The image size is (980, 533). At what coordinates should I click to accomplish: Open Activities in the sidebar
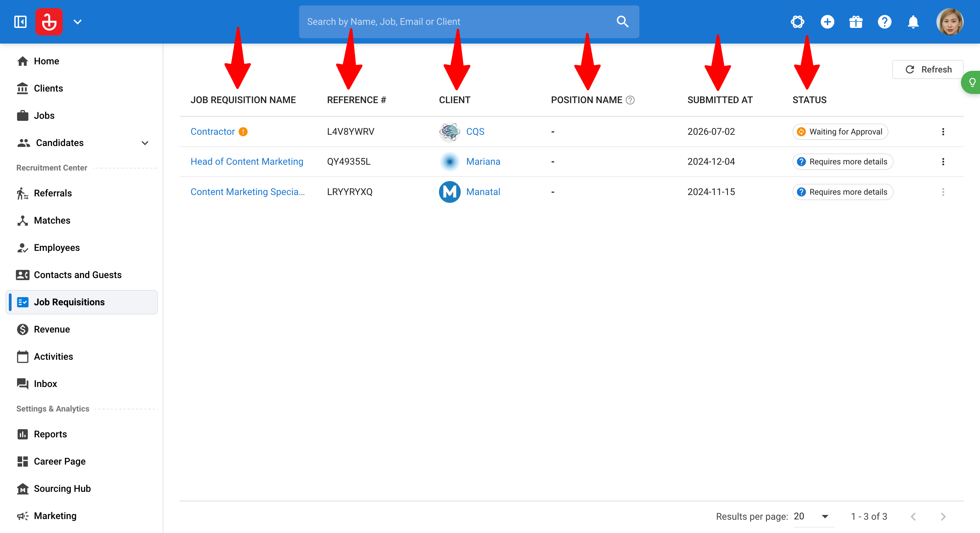82,357
